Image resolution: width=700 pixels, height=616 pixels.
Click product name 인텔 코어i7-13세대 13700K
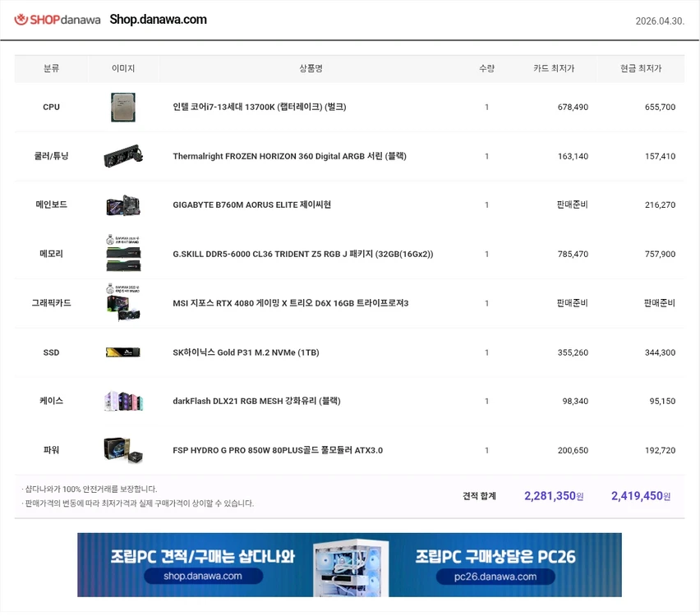[x=260, y=107]
